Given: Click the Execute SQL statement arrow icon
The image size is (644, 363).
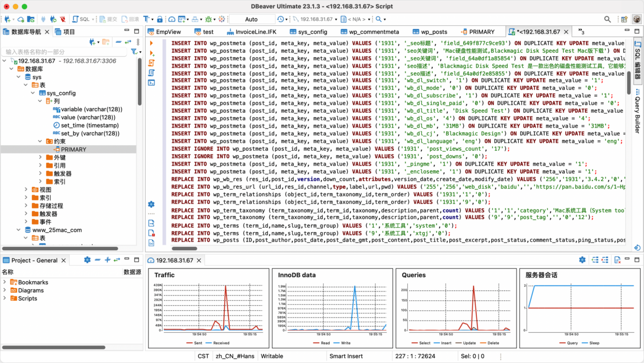Looking at the screenshot, I should click(x=151, y=43).
